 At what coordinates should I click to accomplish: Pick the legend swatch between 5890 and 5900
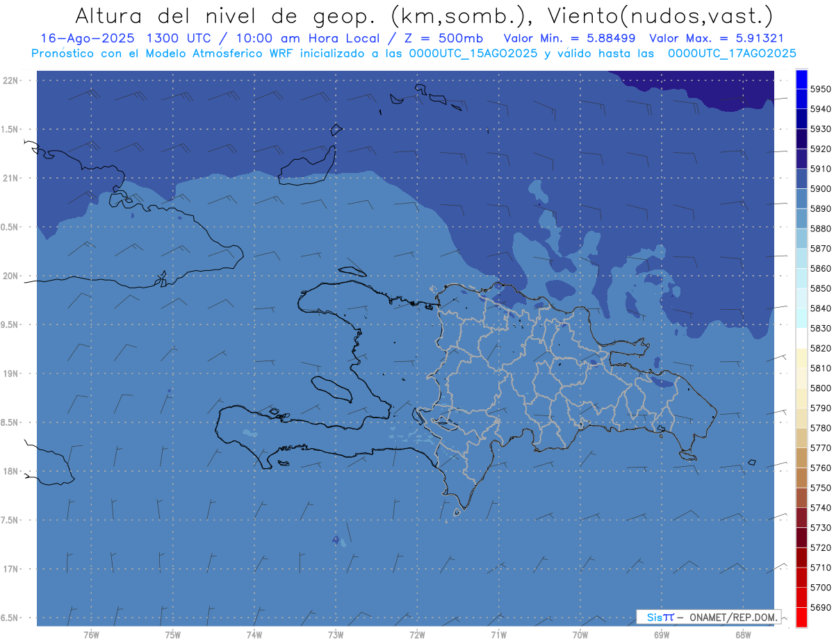pyautogui.click(x=801, y=199)
